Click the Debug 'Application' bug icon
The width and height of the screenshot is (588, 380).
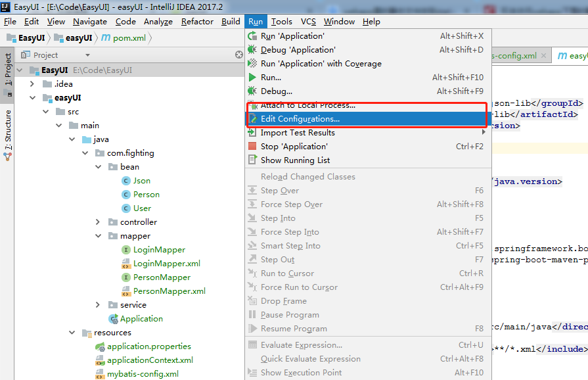pyautogui.click(x=252, y=49)
